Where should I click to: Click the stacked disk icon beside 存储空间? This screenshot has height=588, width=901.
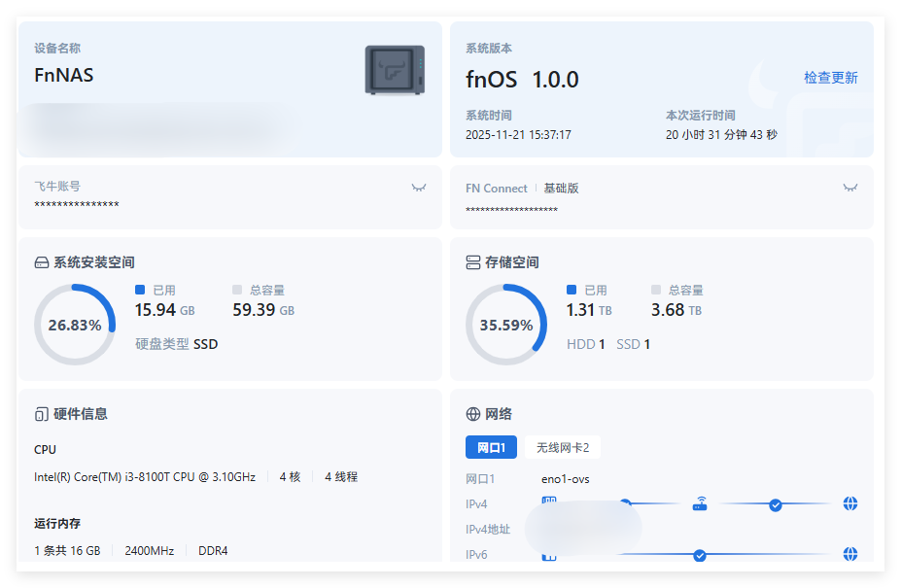(473, 262)
